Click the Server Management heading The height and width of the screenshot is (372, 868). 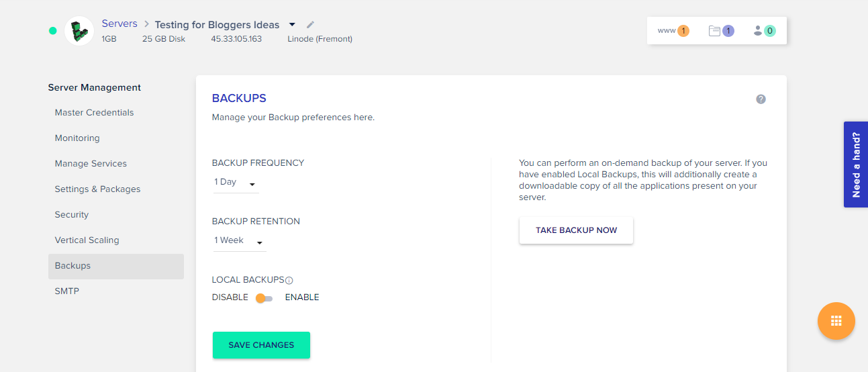point(95,87)
